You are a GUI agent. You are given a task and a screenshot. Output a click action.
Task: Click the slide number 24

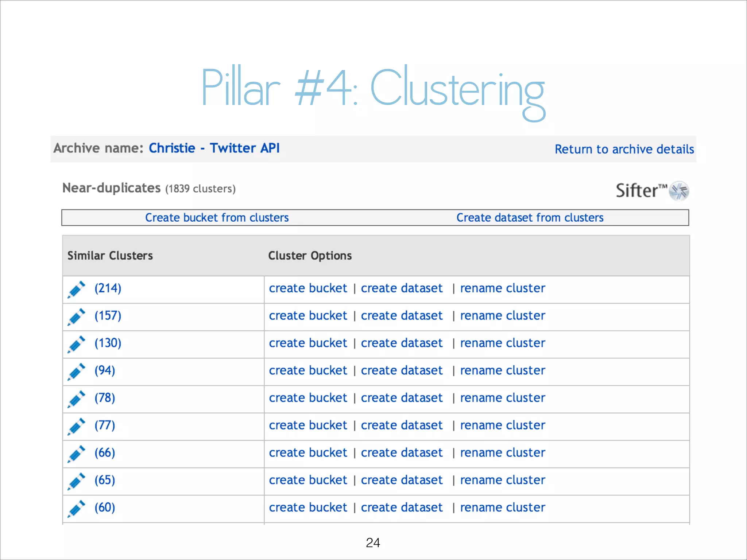point(373,542)
